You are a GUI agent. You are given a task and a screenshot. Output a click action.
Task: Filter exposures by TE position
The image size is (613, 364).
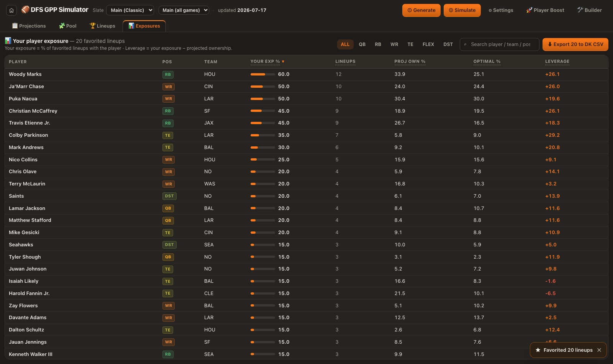pyautogui.click(x=410, y=44)
